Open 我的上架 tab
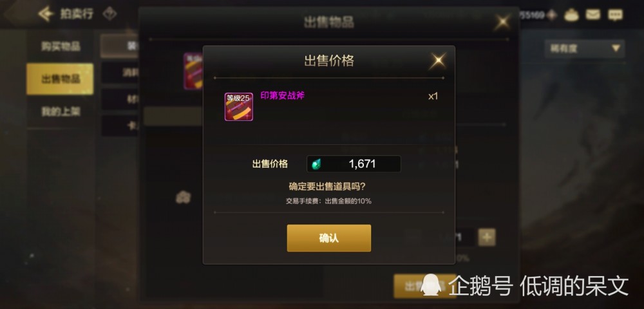The width and height of the screenshot is (644, 309). [60, 111]
